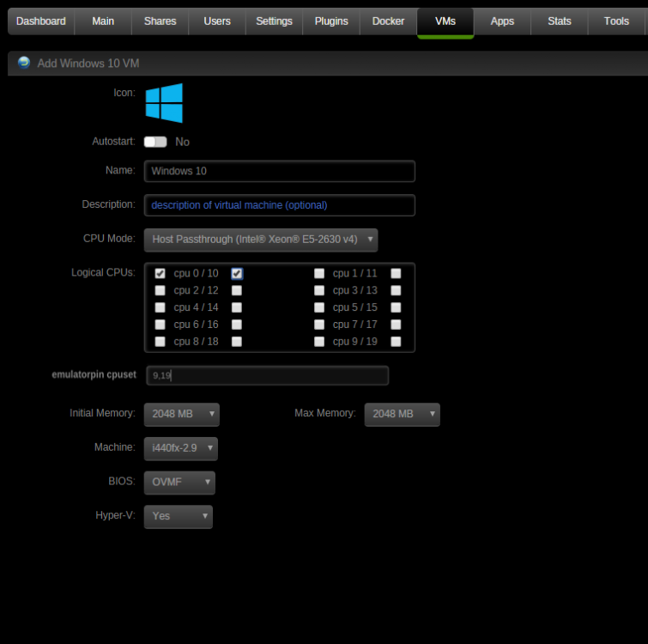This screenshot has height=644, width=648.
Task: Toggle the Autostart switch
Action: pyautogui.click(x=155, y=142)
